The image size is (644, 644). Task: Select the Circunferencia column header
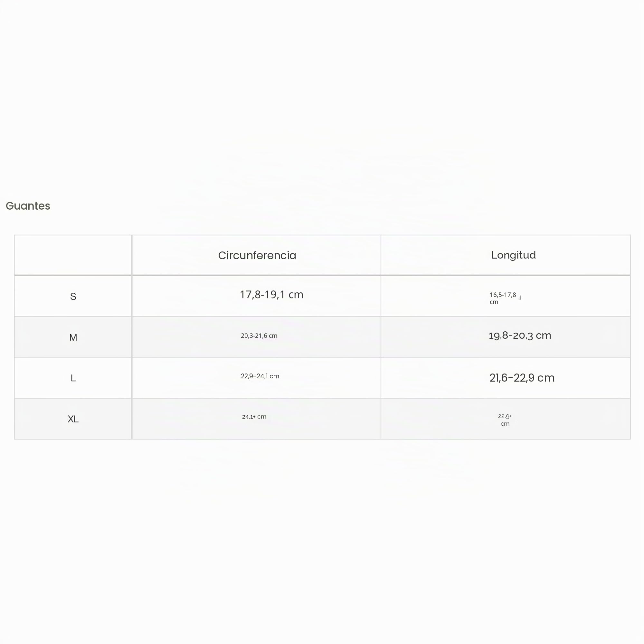[257, 255]
